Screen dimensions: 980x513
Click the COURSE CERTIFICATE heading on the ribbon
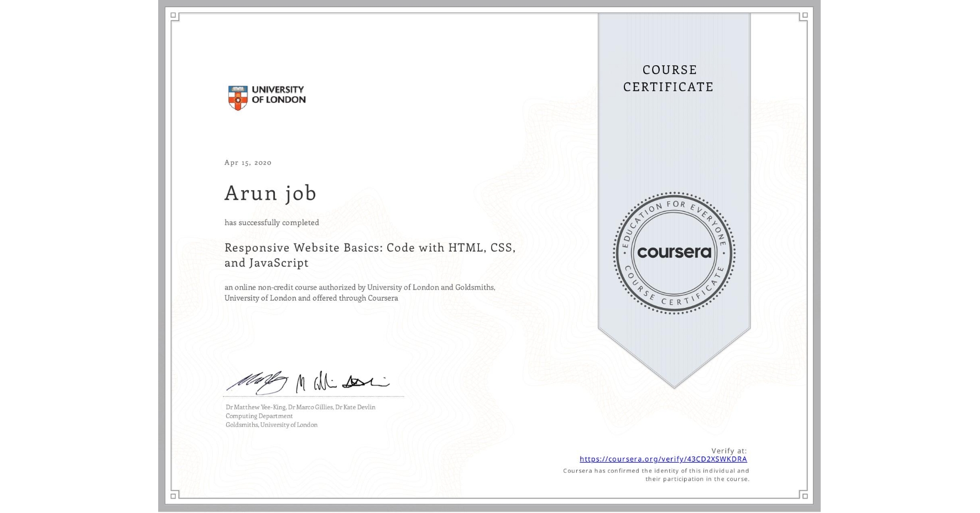[668, 78]
